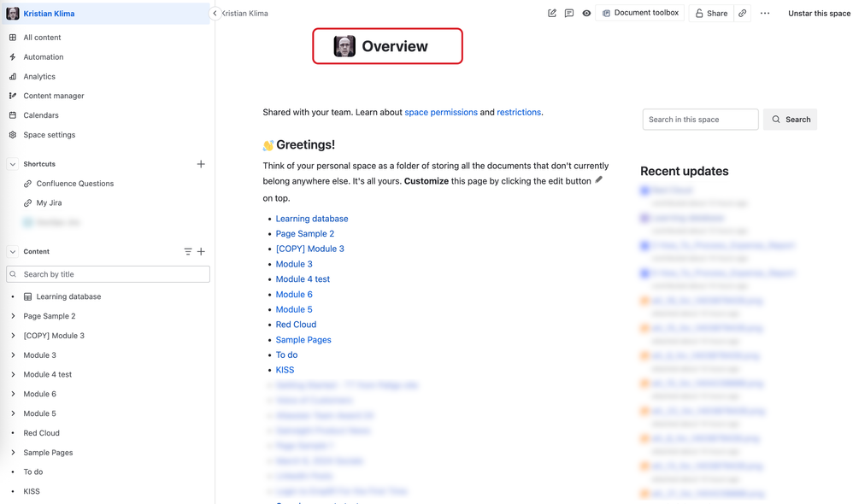This screenshot has width=853, height=504.
Task: Open KISS in content tree
Action: tap(32, 491)
